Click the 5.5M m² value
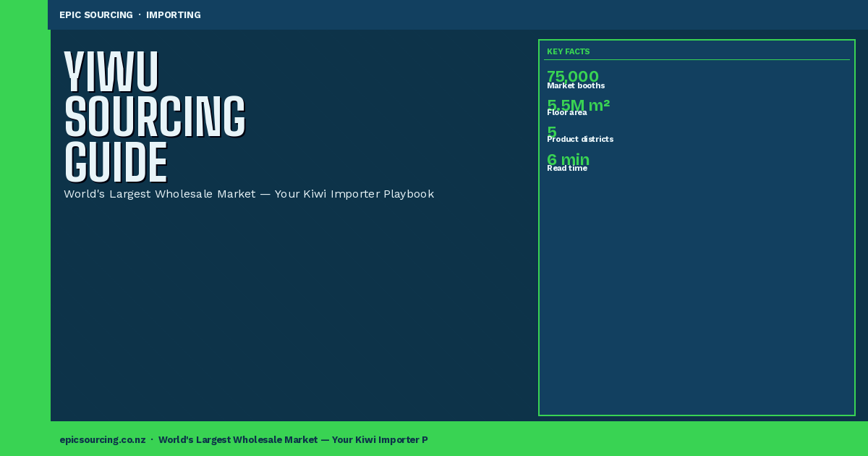868x456 pixels. pyautogui.click(x=578, y=105)
